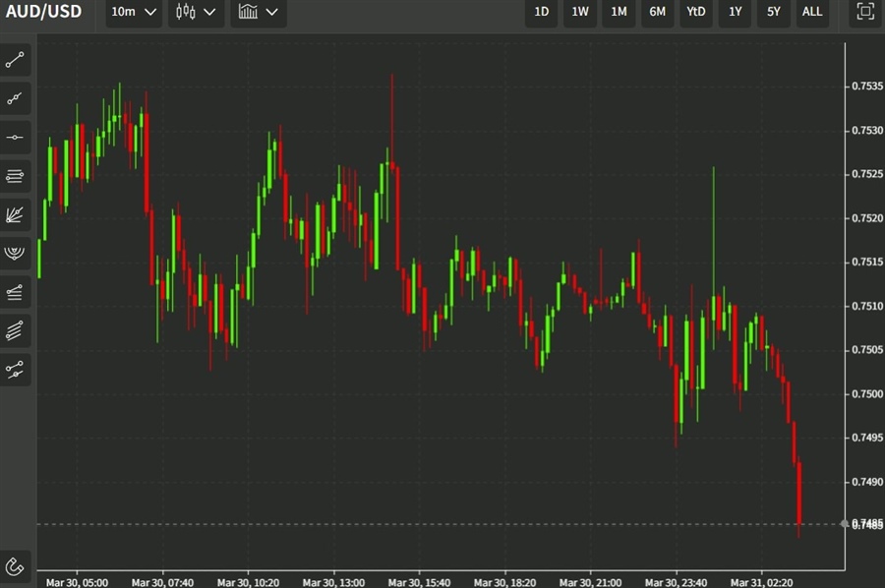Select the multi-point polyline drawing tool

pyautogui.click(x=15, y=98)
